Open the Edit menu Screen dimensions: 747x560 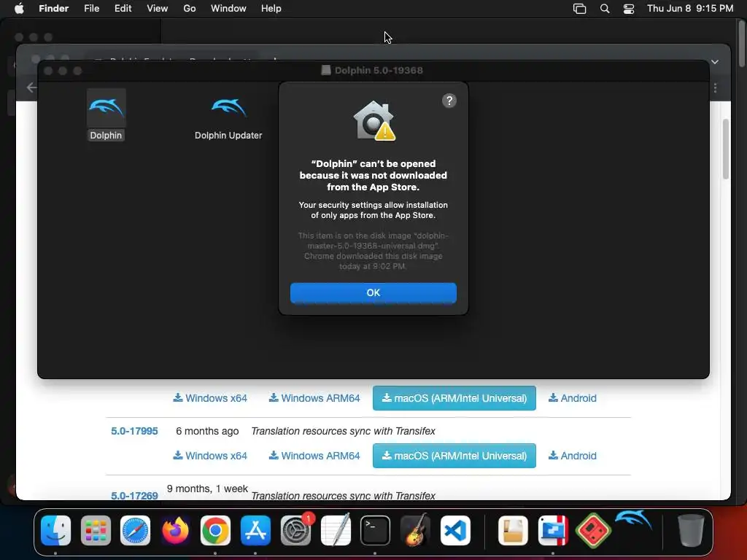(123, 9)
